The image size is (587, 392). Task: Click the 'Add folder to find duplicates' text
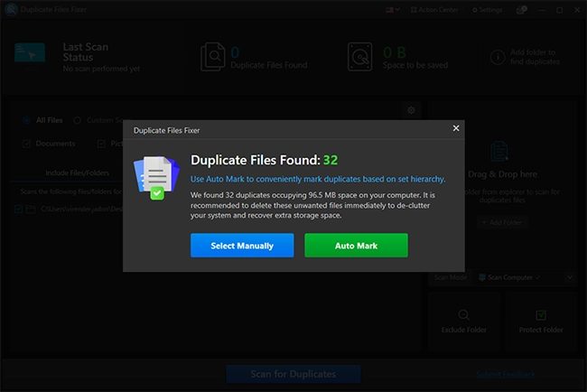[x=535, y=57]
